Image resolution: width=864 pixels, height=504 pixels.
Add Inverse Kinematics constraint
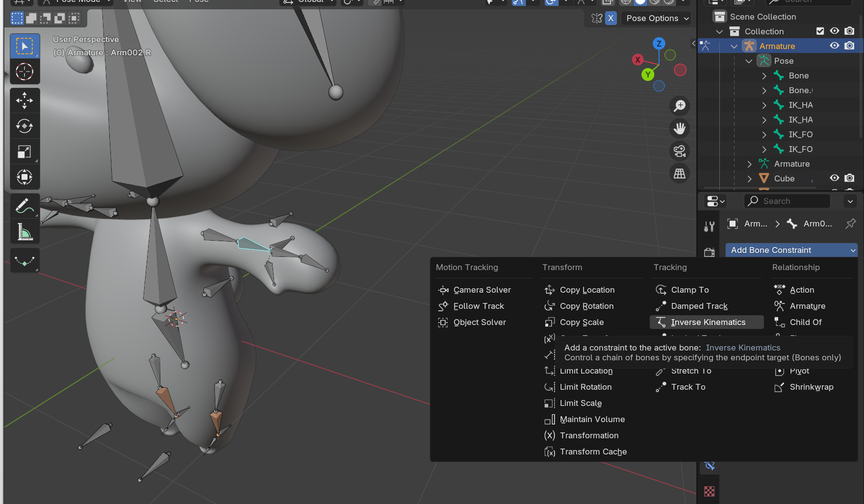[x=708, y=322]
